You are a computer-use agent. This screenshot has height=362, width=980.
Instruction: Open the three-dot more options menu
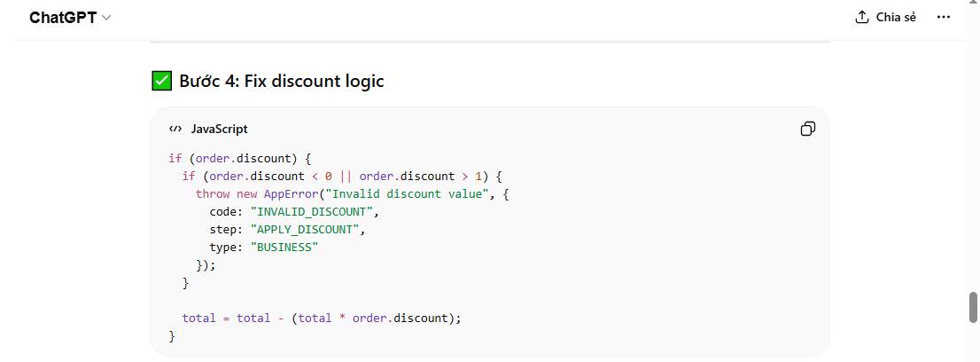(x=943, y=17)
